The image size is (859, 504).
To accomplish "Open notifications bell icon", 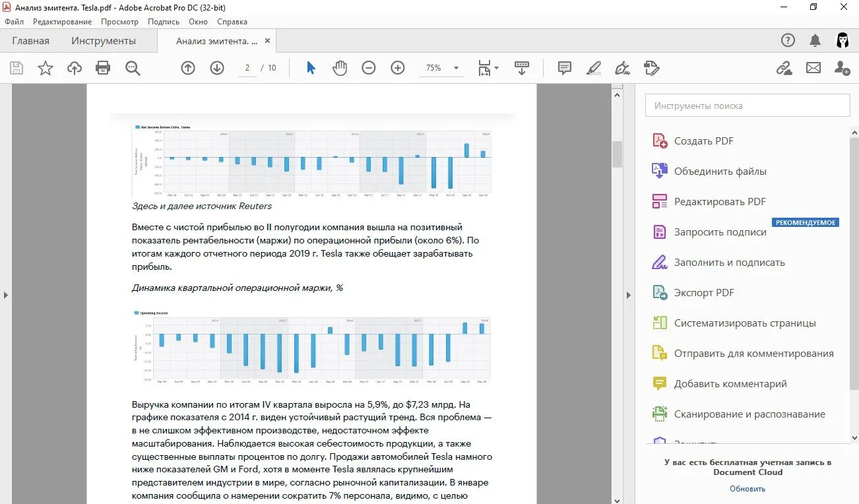I will pyautogui.click(x=815, y=41).
